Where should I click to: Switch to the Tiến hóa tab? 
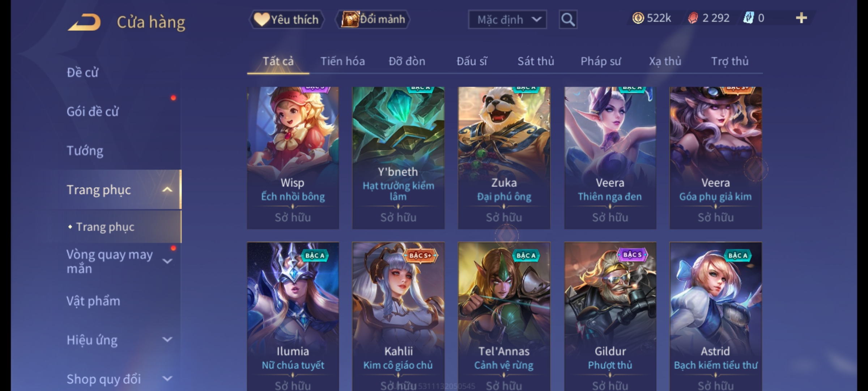pos(342,61)
